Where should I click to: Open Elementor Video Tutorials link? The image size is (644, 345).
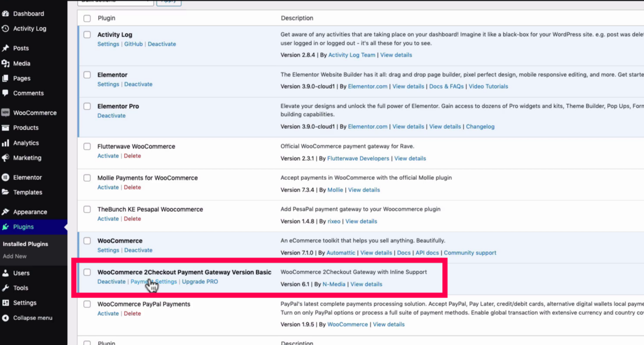tap(489, 86)
